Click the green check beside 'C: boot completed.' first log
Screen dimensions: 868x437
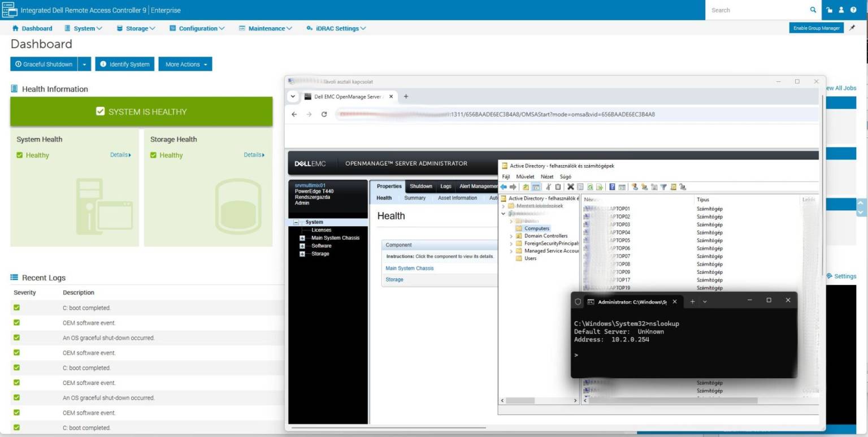pyautogui.click(x=16, y=308)
